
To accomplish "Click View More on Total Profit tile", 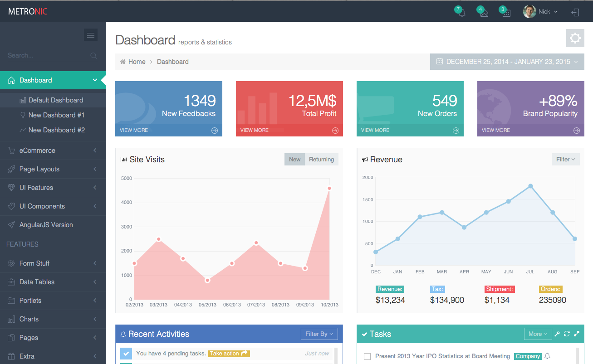I will [255, 130].
